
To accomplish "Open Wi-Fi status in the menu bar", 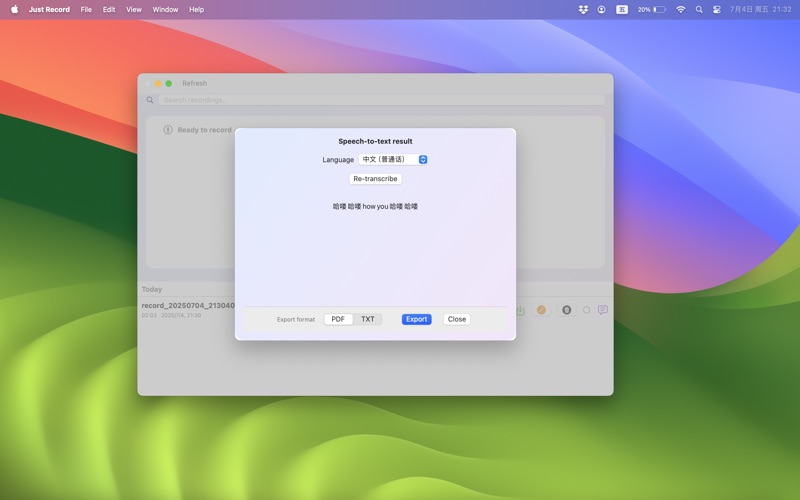I will tap(681, 9).
